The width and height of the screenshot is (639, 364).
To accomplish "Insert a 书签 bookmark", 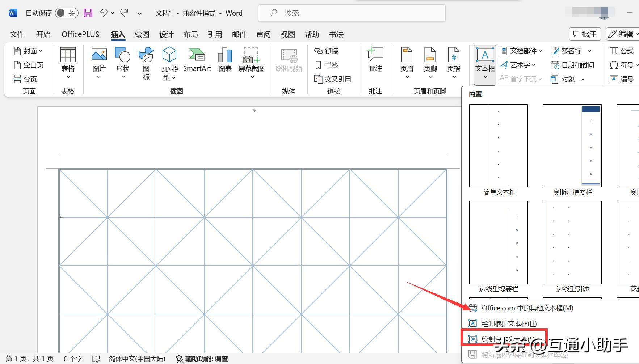I will (x=327, y=65).
